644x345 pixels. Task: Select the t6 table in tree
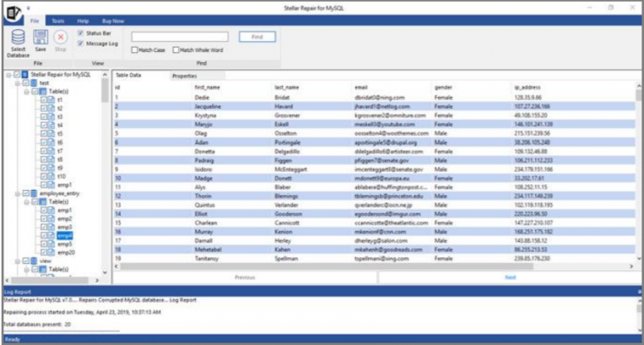[60, 142]
